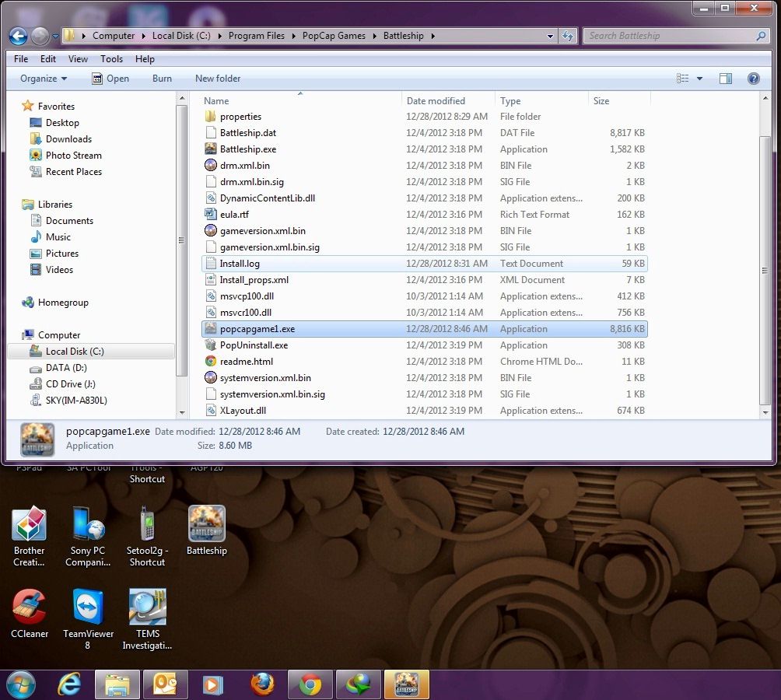Open the help question mark icon

coord(754,78)
